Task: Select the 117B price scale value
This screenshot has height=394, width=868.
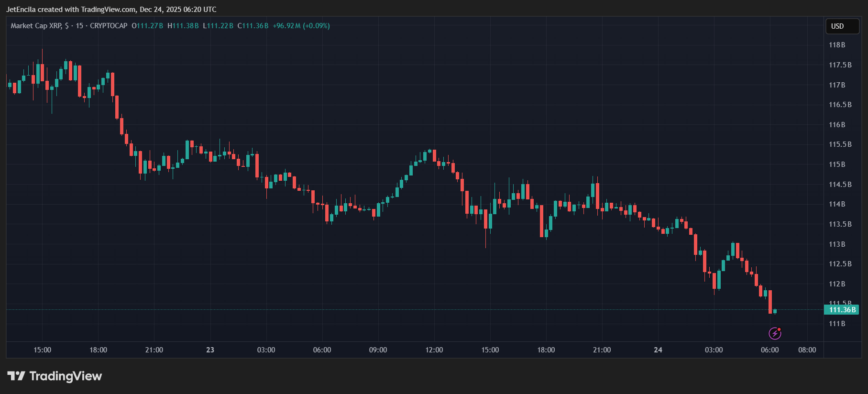Action: (837, 85)
